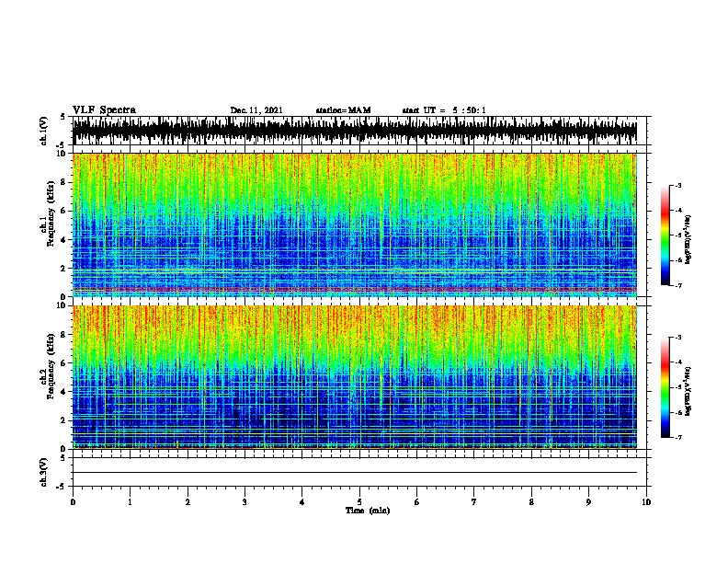Viewport: 728px width, 563px height.
Task: Click the "start UT = 5:50:1" label
Action: click(444, 110)
